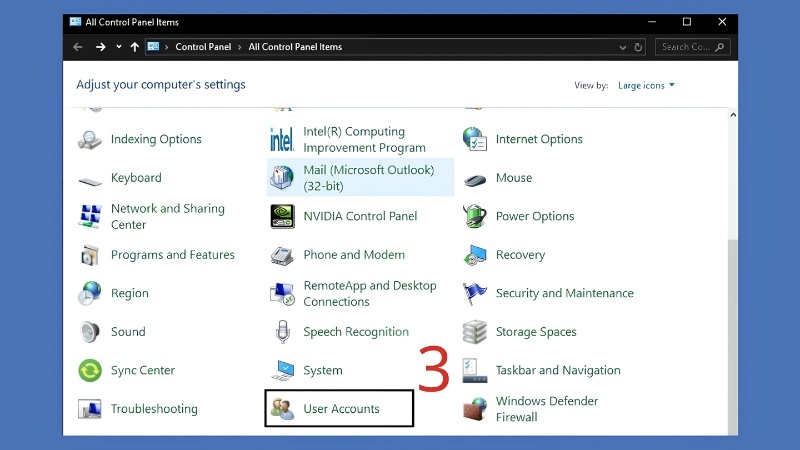Screen dimensions: 800x450
Task: Open Taskbar and Navigation link text
Action: [x=558, y=370]
